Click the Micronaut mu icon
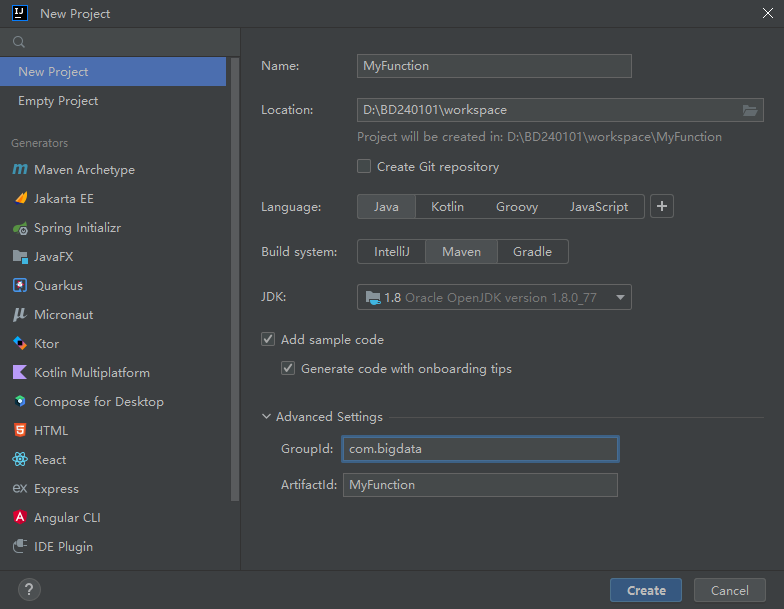This screenshot has width=784, height=609. [x=20, y=314]
